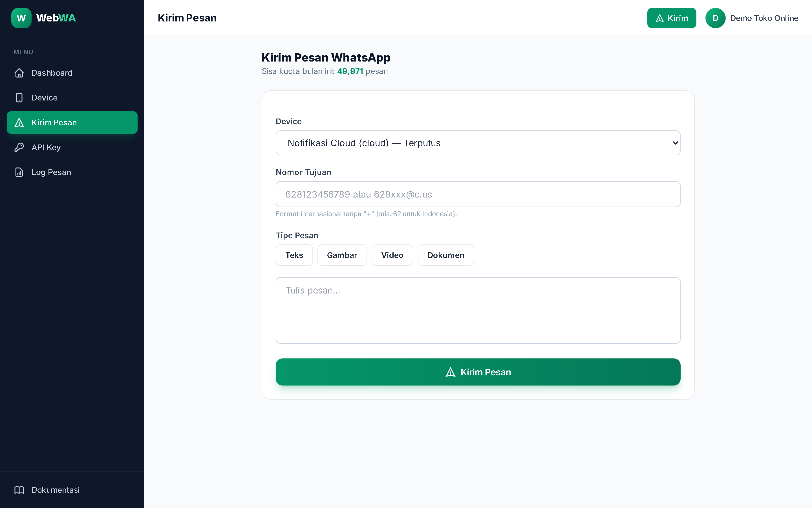
Task: Click the API Key key icon
Action: pyautogui.click(x=19, y=148)
